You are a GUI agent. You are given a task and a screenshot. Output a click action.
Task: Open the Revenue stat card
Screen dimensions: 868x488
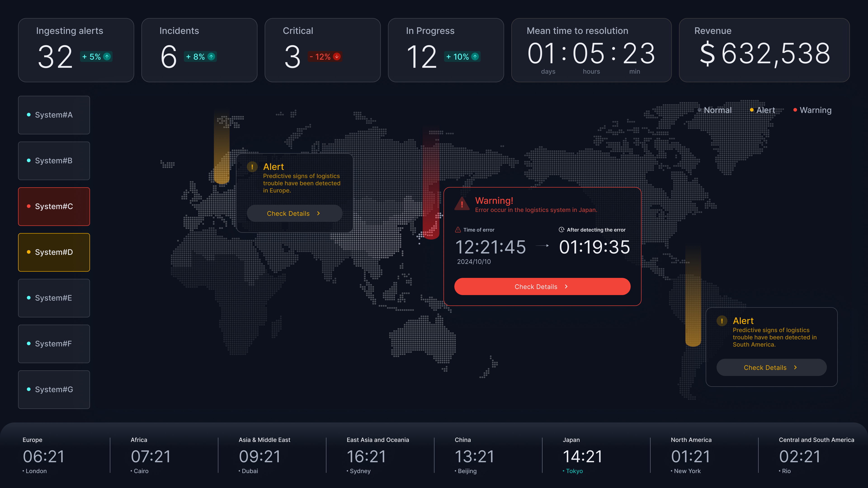(764, 50)
